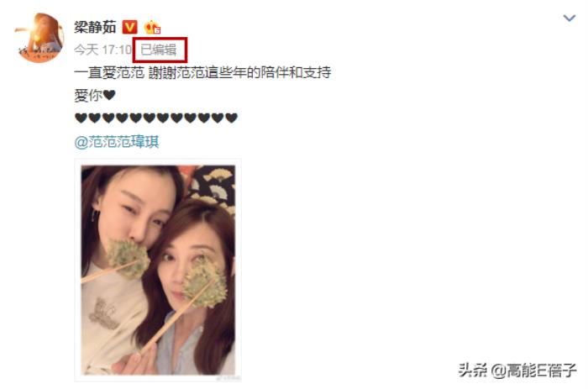Open 梁静茹's profile avatar
588x389 pixels.
pyautogui.click(x=39, y=38)
